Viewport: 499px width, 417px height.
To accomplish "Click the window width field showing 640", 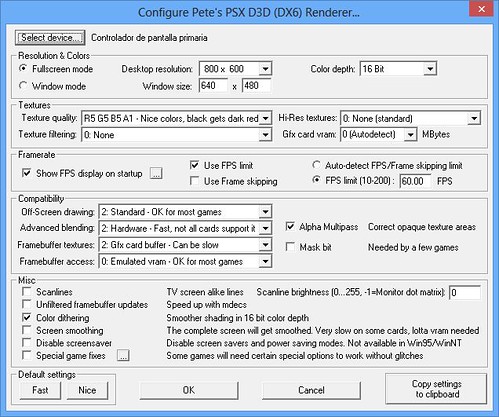I will pos(213,86).
